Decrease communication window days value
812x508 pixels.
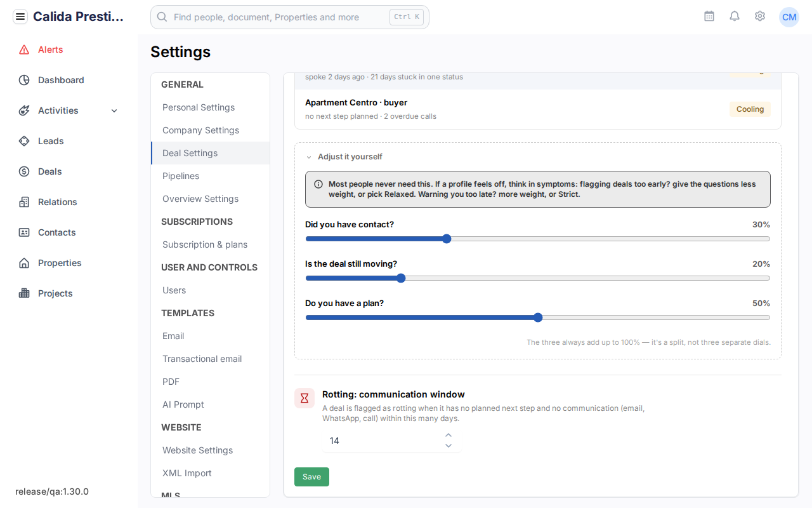pos(449,446)
